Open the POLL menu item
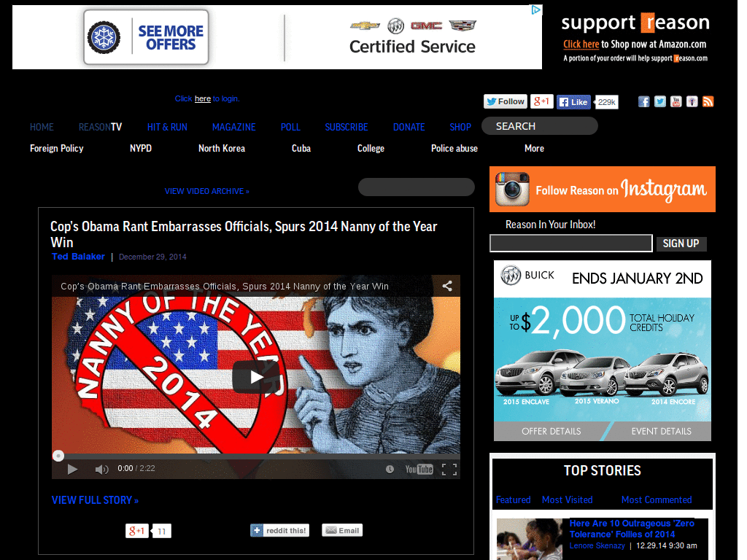Screen dimensions: 747x560 coord(290,127)
